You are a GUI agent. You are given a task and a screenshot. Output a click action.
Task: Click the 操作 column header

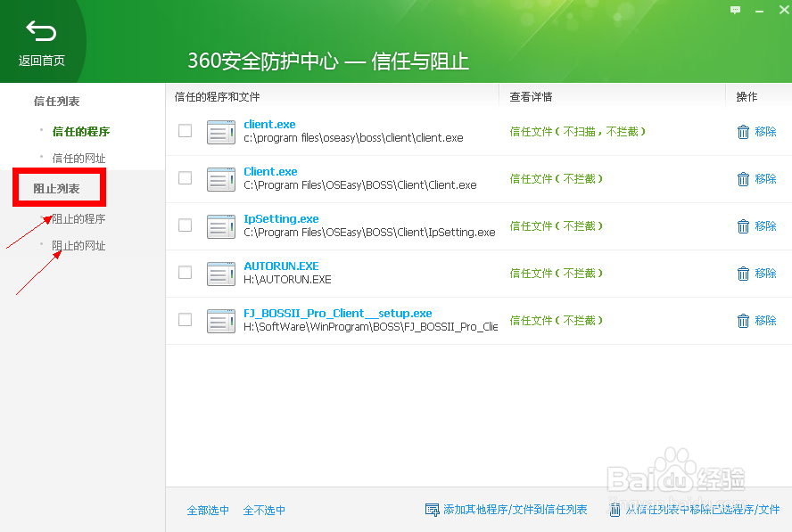click(x=747, y=97)
